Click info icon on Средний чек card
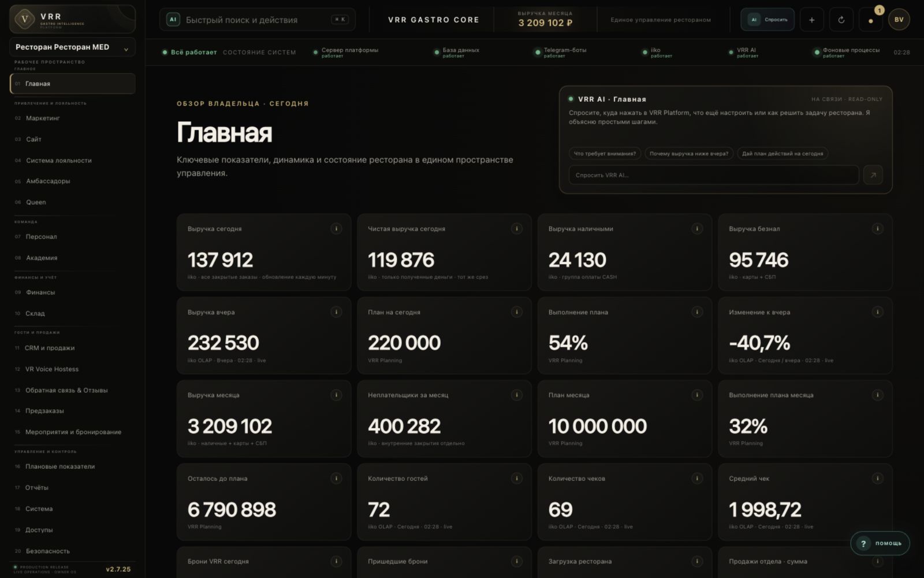The image size is (924, 578). pyautogui.click(x=877, y=478)
